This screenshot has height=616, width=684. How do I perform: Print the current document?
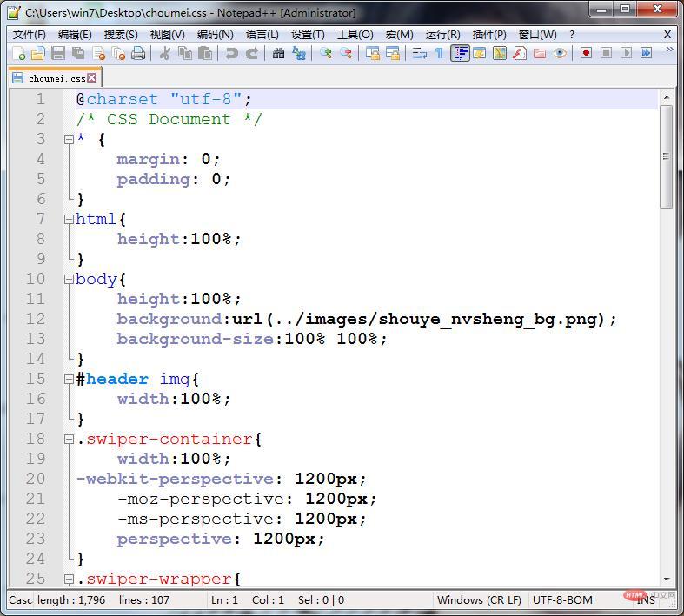pos(138,53)
